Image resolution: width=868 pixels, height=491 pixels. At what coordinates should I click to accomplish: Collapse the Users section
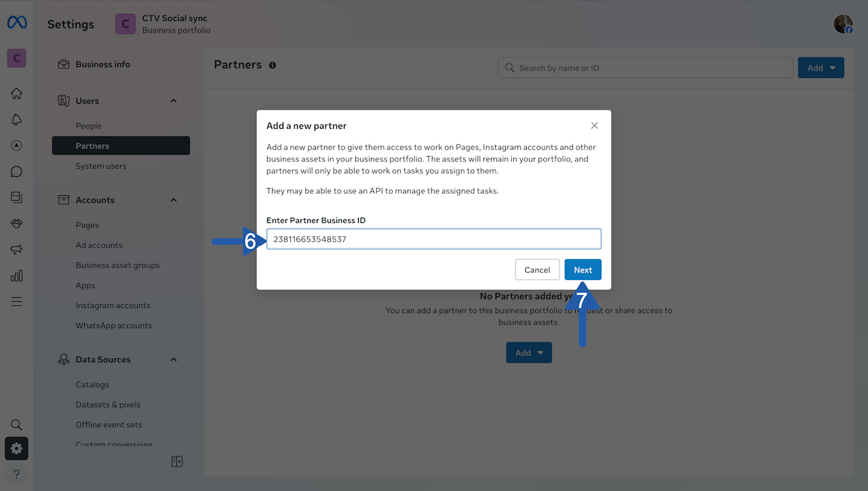point(174,101)
